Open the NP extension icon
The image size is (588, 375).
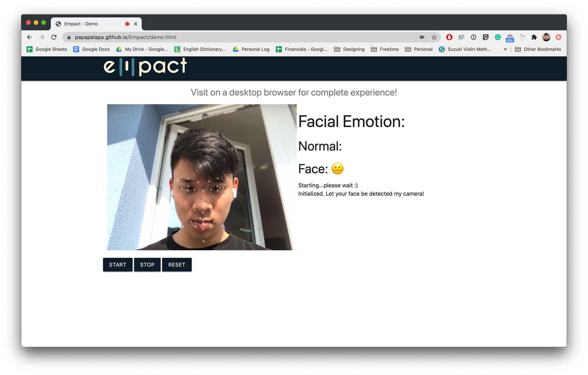tap(461, 37)
